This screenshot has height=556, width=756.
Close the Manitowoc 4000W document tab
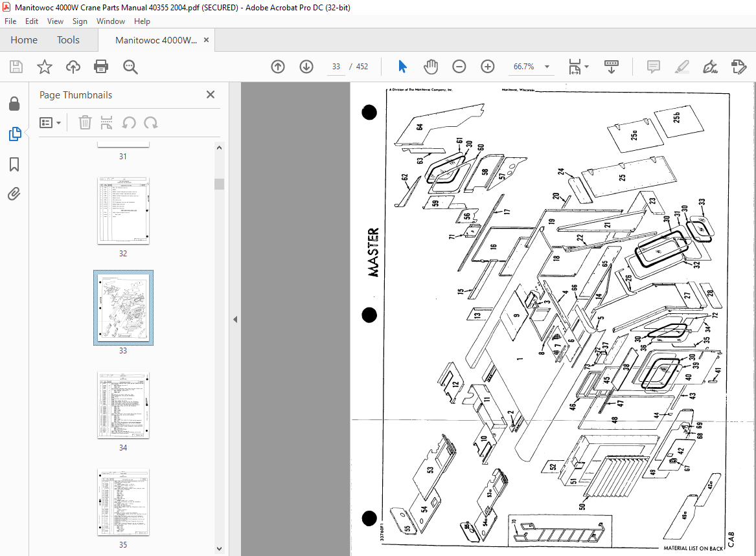click(x=207, y=40)
